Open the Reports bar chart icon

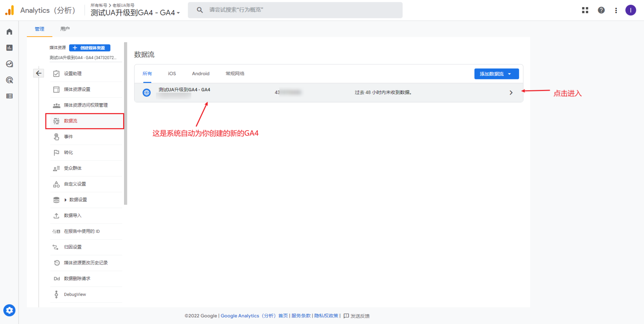click(x=9, y=48)
